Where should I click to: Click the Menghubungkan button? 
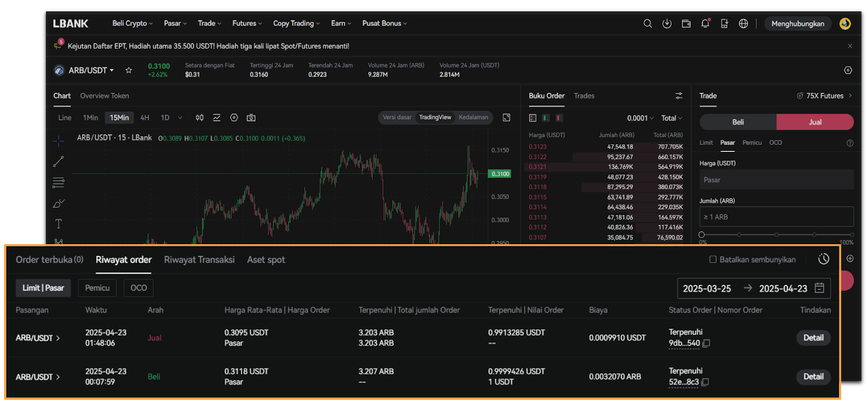797,24
